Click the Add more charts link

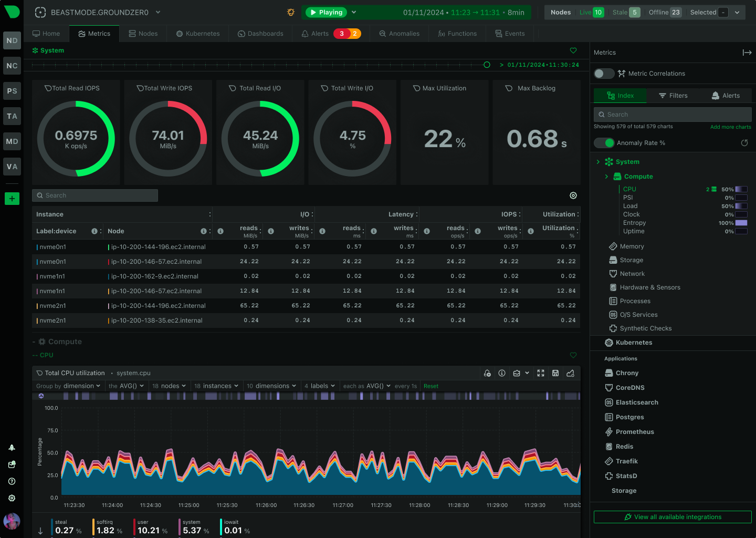coord(730,127)
